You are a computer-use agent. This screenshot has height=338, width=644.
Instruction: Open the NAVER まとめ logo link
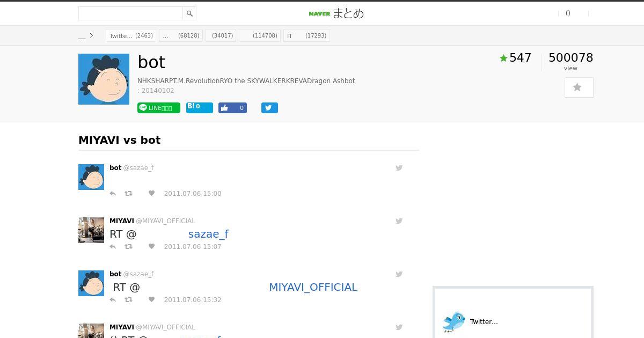pyautogui.click(x=336, y=13)
